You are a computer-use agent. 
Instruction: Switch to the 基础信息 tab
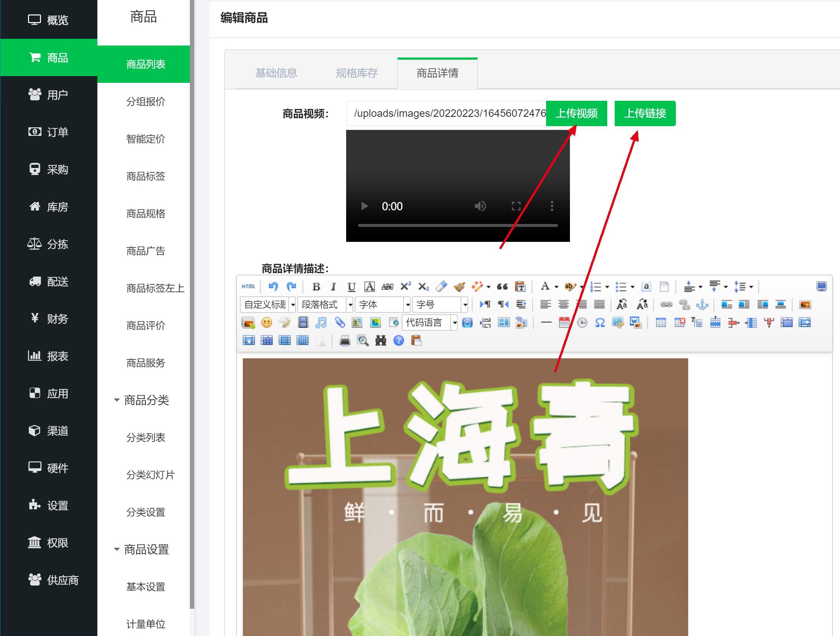(x=276, y=73)
